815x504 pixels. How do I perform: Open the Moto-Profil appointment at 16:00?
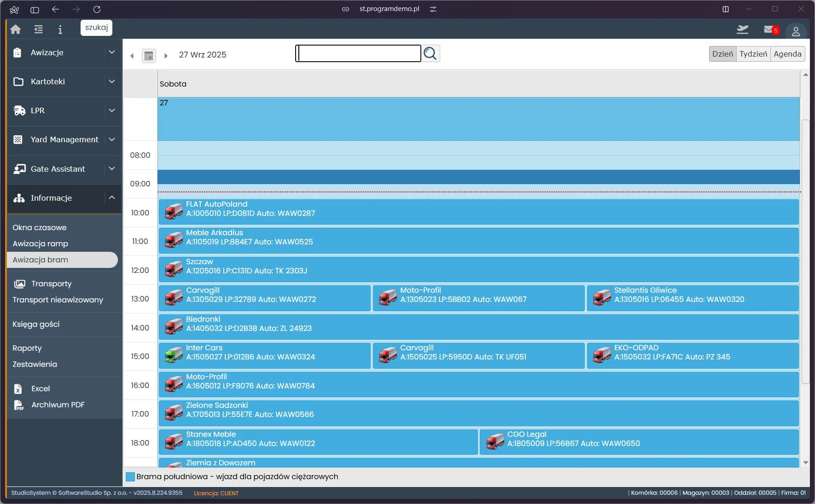478,384
